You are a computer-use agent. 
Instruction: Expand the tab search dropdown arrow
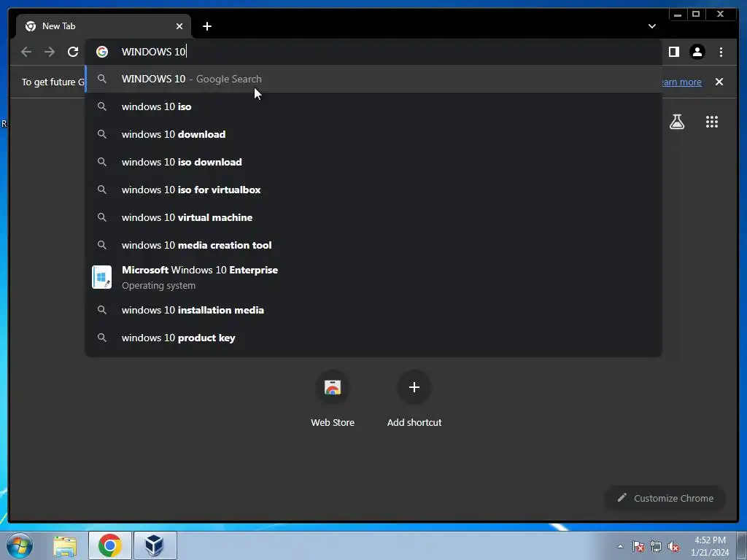pyautogui.click(x=651, y=26)
